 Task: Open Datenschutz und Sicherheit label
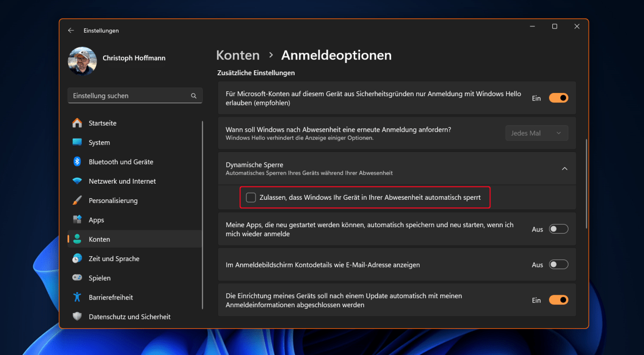(x=129, y=316)
